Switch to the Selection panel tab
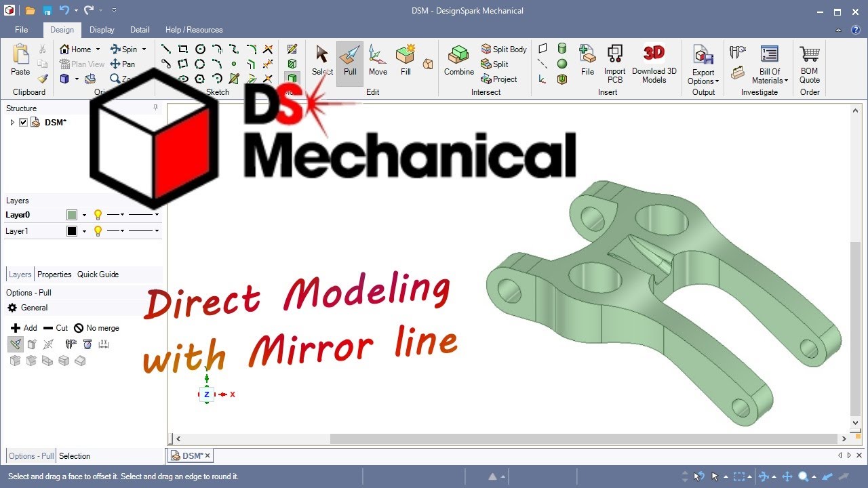 coord(75,456)
